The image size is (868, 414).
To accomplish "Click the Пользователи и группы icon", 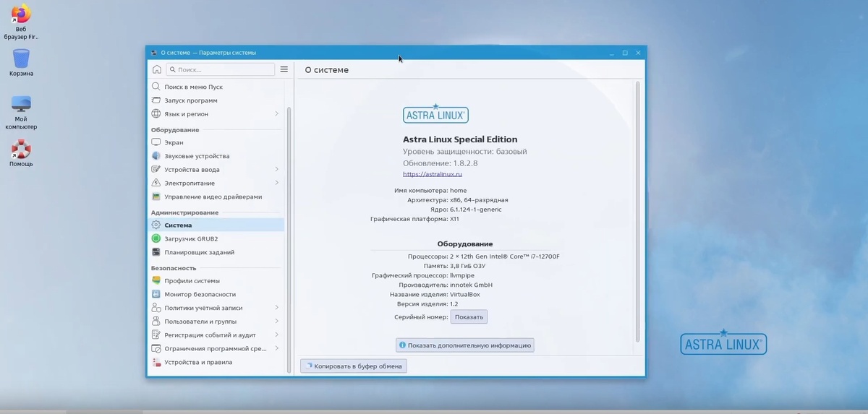I will [x=156, y=322].
